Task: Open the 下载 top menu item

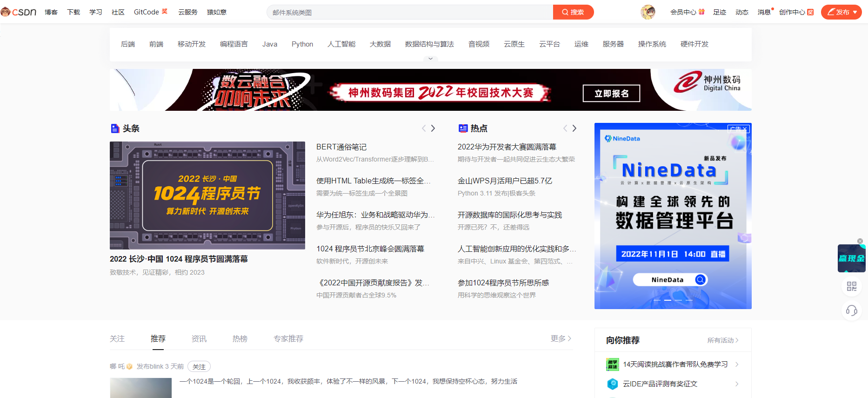Action: pos(73,12)
